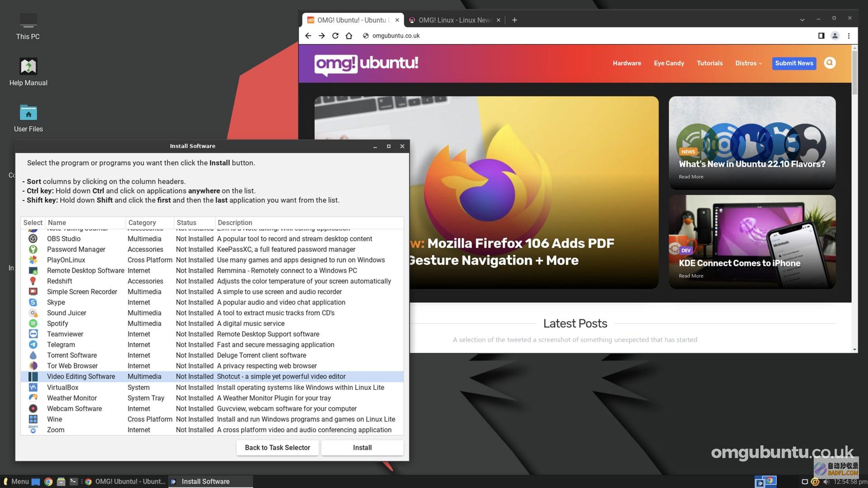Click the Tor Web Browser icon
This screenshot has width=868, height=488.
pyautogui.click(x=33, y=366)
